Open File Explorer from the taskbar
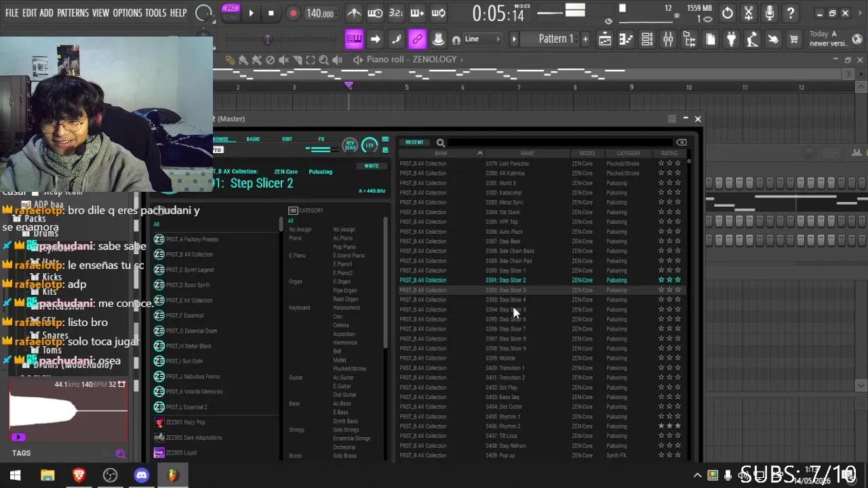Image resolution: width=868 pixels, height=488 pixels. (x=47, y=476)
